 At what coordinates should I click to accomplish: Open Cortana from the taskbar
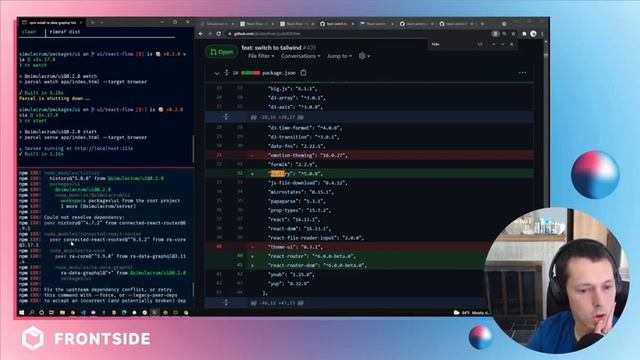pos(42,313)
